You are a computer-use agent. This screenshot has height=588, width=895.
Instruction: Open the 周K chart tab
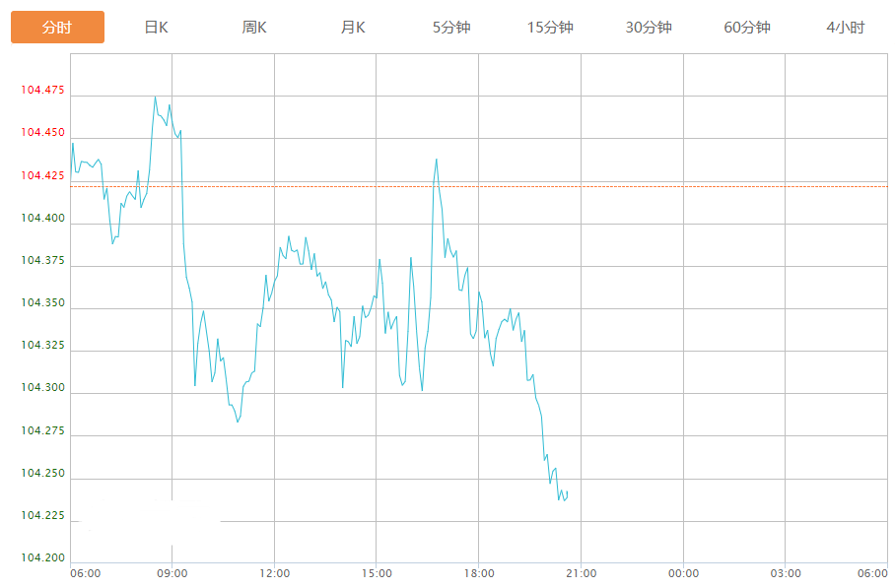pos(254,28)
